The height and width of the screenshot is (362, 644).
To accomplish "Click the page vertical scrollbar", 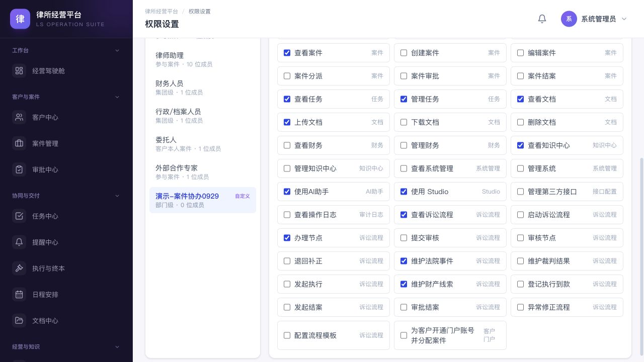I will [x=641, y=256].
